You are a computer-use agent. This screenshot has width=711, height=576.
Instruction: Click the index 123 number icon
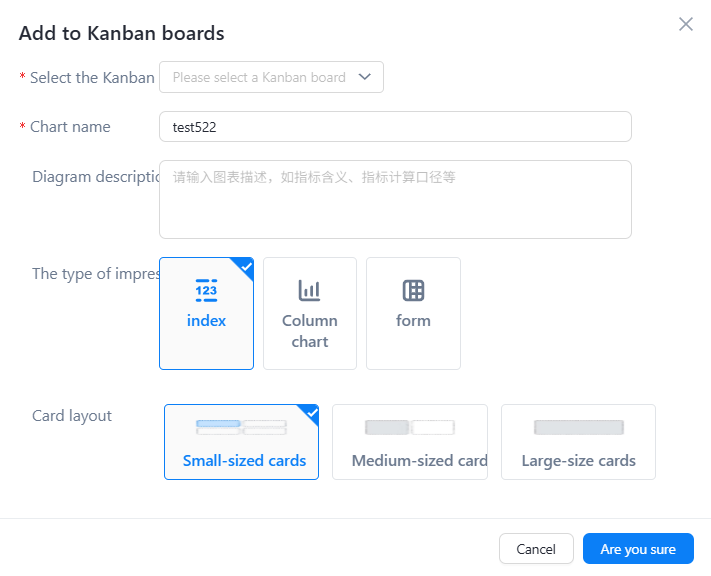206,290
